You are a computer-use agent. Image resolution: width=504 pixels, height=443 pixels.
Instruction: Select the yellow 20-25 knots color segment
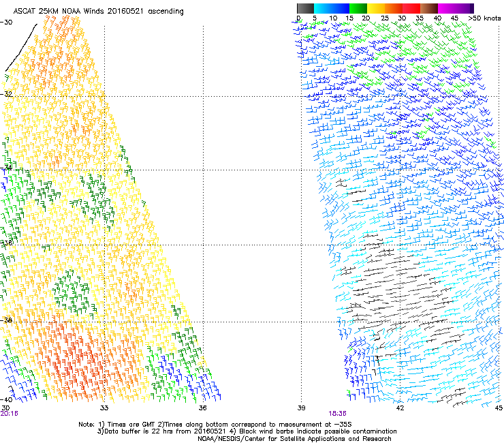(x=376, y=8)
